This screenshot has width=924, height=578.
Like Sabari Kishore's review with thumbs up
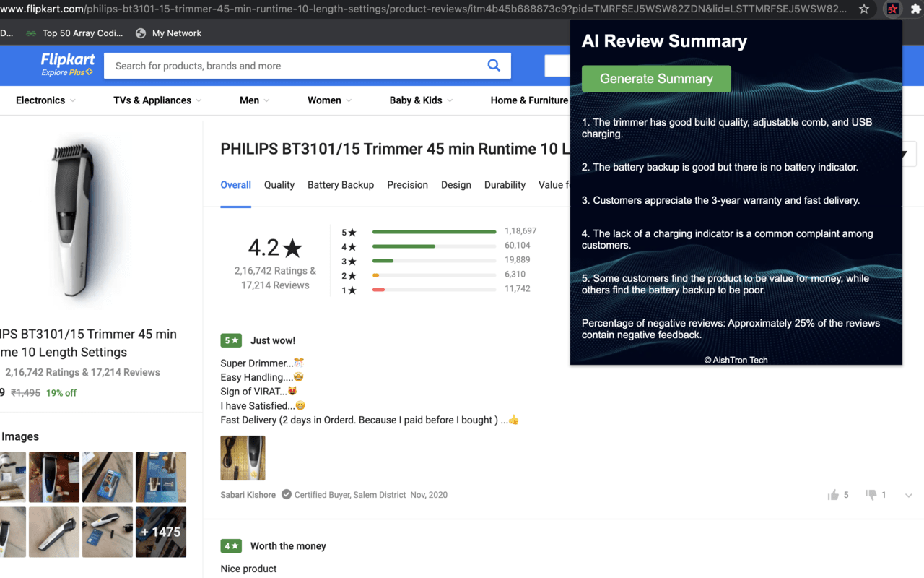[833, 495]
